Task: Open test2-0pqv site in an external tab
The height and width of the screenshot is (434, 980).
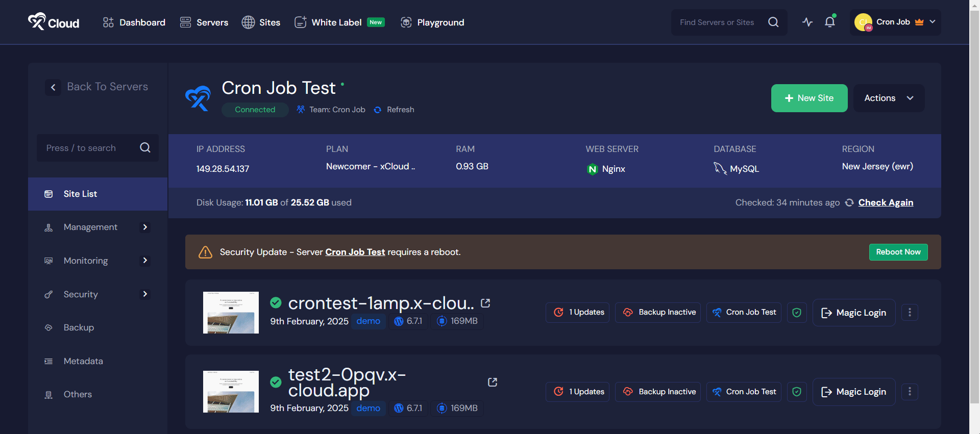Action: point(493,382)
